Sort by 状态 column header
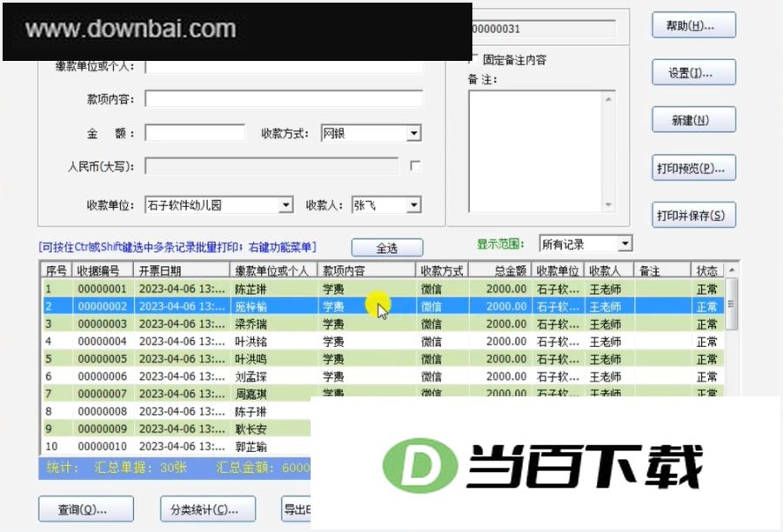 pos(707,271)
